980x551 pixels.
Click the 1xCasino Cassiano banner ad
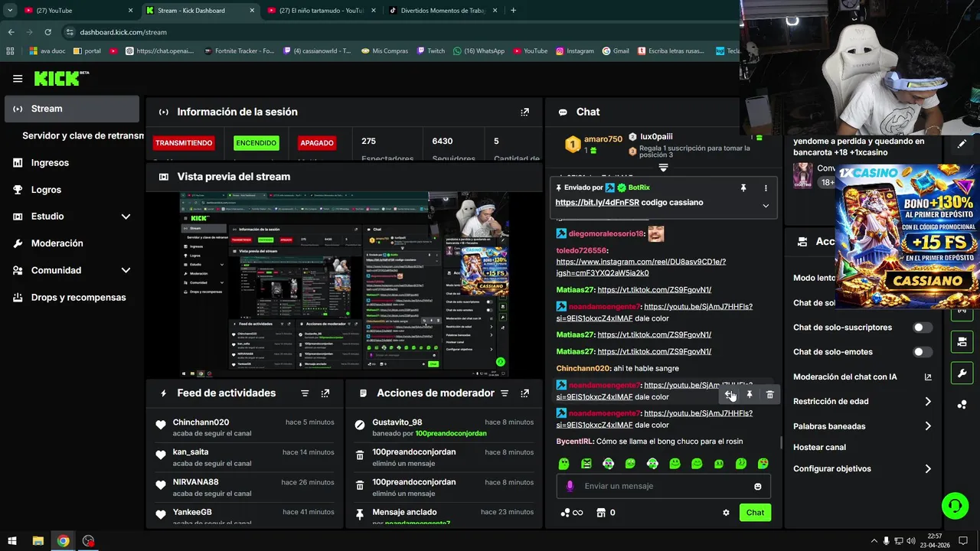[x=907, y=236]
